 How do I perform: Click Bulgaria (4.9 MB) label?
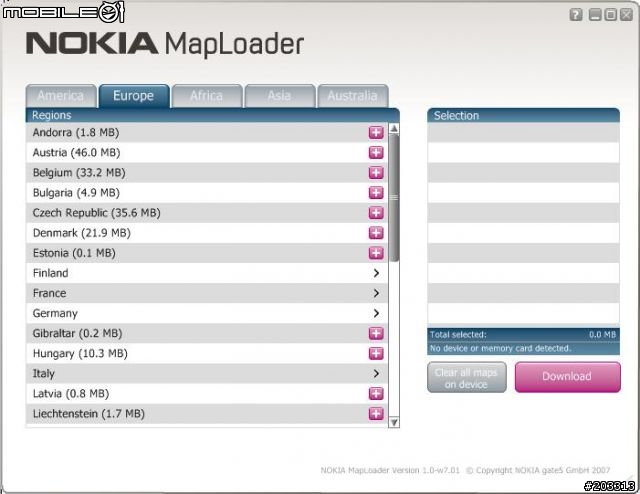point(76,192)
